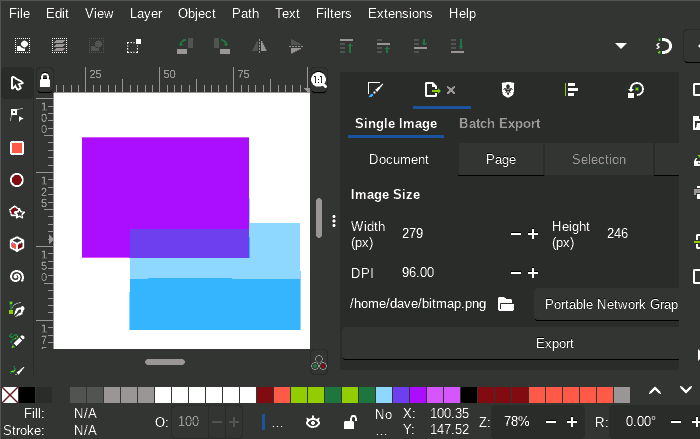Screen dimensions: 700x439
Task: Open the color-managed display mode icon
Action: [319, 364]
